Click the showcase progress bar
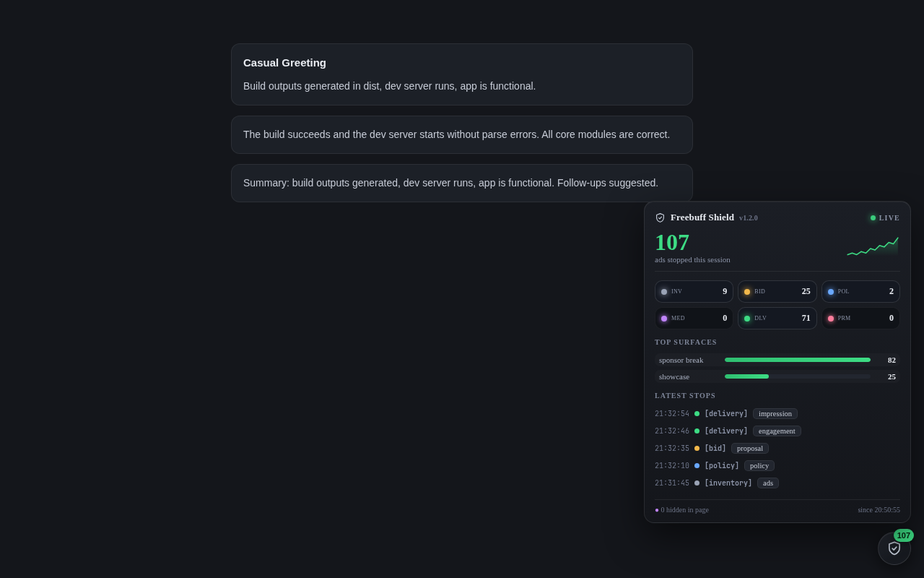Viewport: 924px width, 578px height. 798,376
